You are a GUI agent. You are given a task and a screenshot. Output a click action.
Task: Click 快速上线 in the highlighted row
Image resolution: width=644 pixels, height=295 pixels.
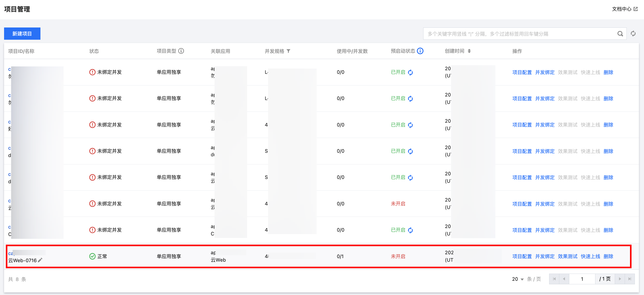tap(590, 256)
